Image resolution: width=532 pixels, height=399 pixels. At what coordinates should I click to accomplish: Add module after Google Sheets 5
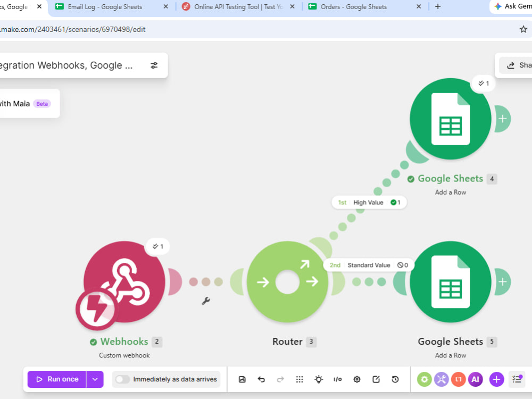tap(503, 281)
